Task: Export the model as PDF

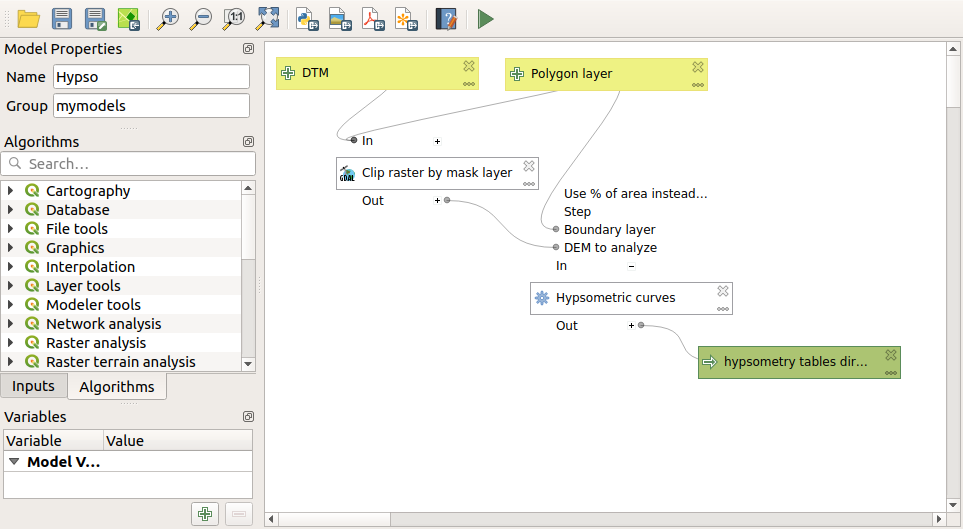Action: click(x=373, y=18)
